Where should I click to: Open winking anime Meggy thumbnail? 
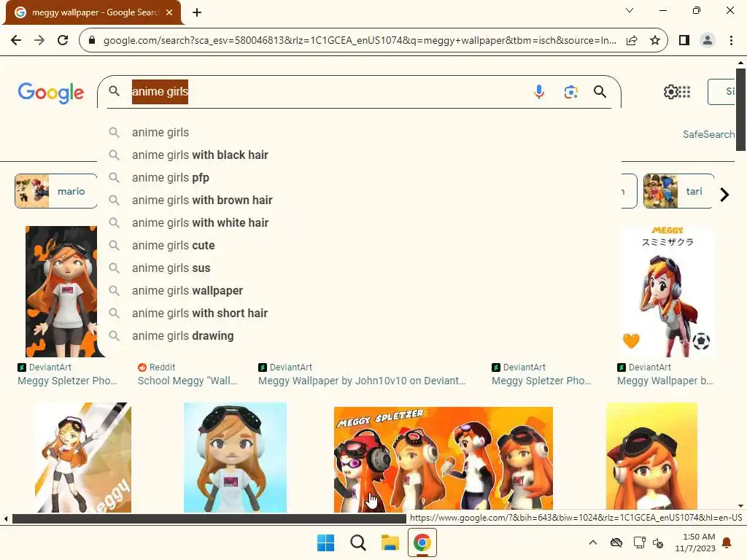(83, 457)
